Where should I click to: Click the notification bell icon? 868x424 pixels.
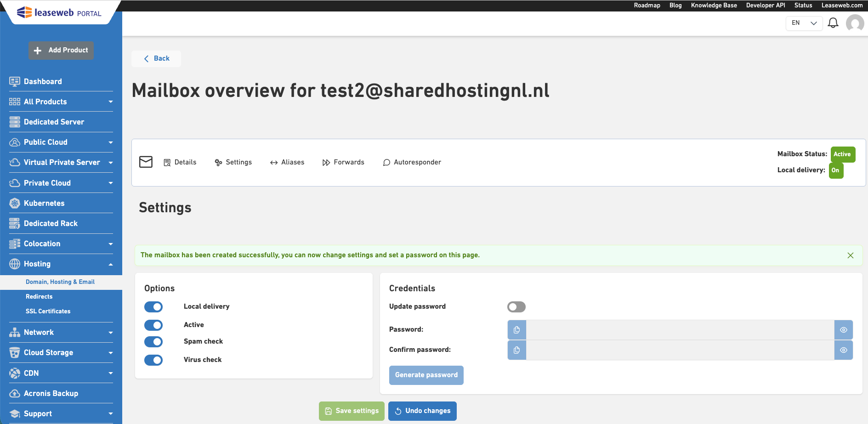[833, 23]
